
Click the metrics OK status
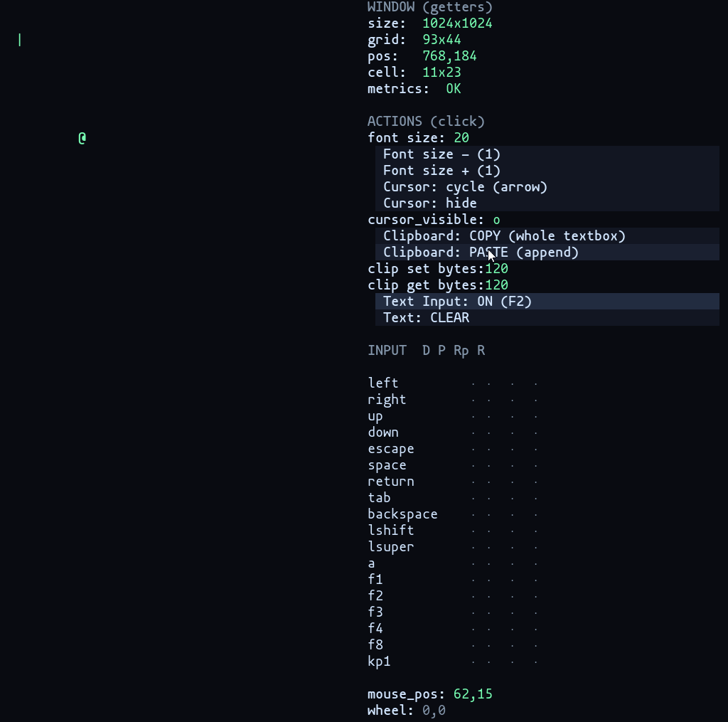pos(453,89)
